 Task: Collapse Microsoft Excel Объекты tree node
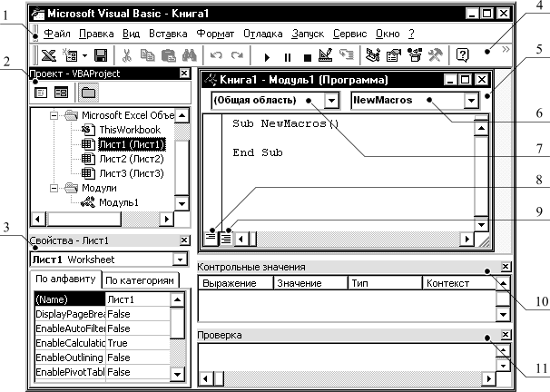54,115
